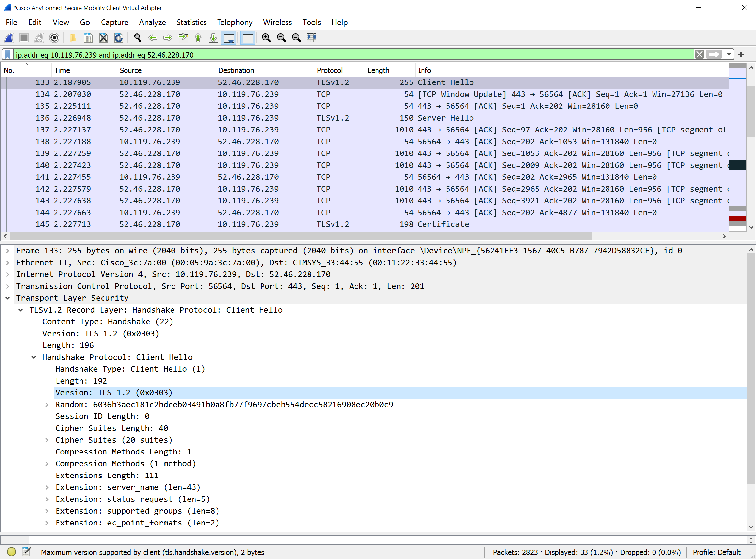Image resolution: width=756 pixels, height=559 pixels.
Task: Start a new packet capture
Action: (x=9, y=38)
